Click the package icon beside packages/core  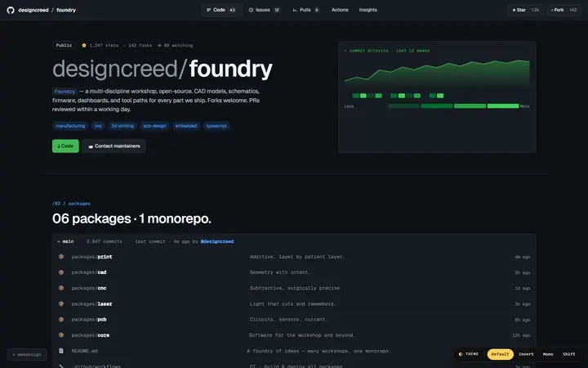tap(61, 335)
